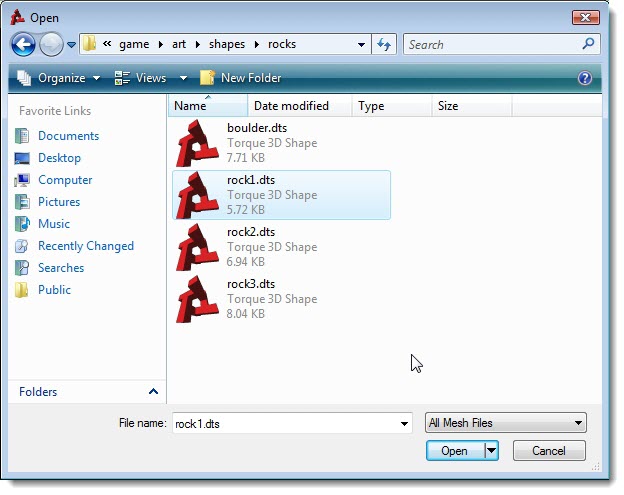This screenshot has height=495, width=624.
Task: Click the Pictures sidebar icon
Action: (x=22, y=202)
